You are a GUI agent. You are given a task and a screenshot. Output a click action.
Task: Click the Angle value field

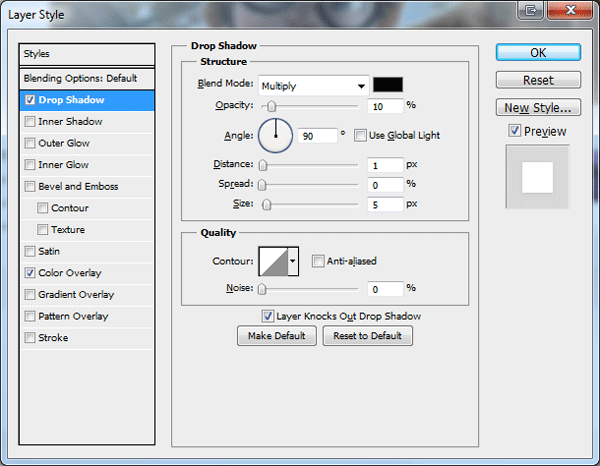(318, 136)
